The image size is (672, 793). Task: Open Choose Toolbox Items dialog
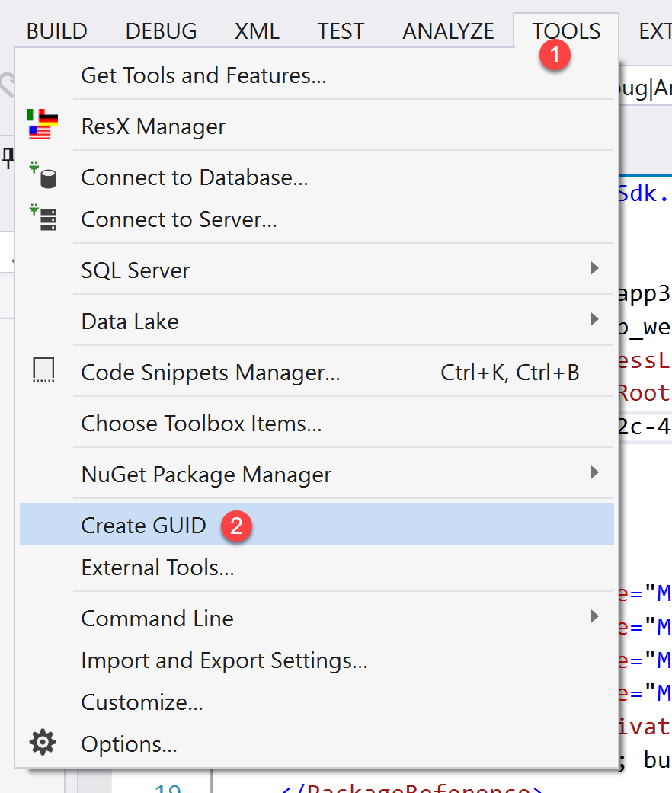coord(201,424)
